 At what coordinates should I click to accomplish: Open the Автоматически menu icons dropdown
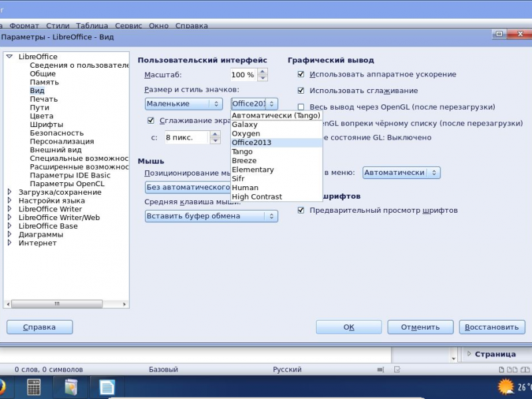[402, 173]
